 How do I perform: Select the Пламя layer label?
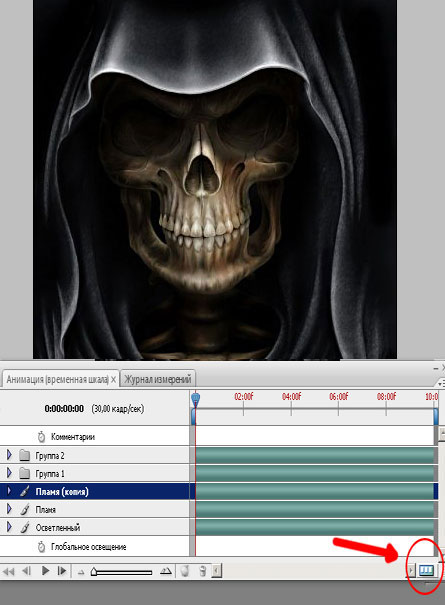pos(46,510)
